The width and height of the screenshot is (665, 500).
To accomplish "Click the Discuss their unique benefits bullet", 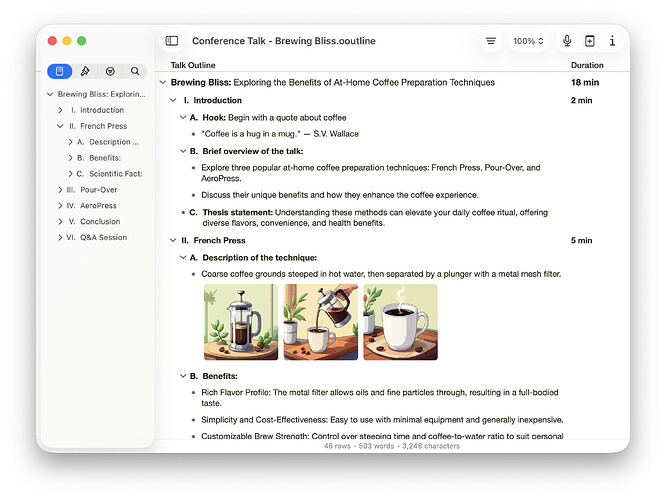I will [x=340, y=195].
